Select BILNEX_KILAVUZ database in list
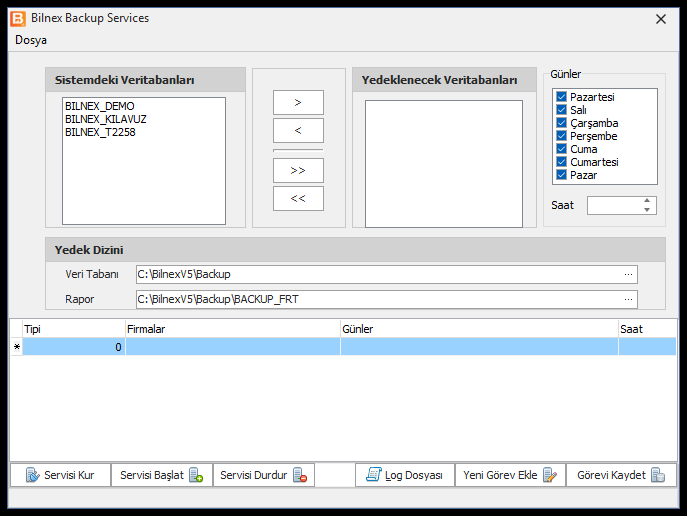Screen dimensions: 687x516 [x=106, y=119]
